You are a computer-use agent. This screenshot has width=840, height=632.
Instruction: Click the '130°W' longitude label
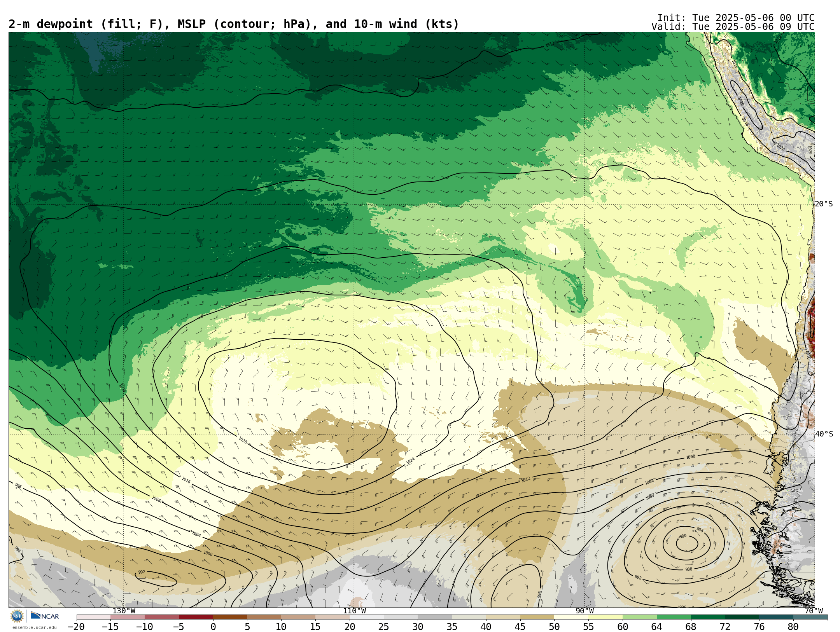pos(124,611)
